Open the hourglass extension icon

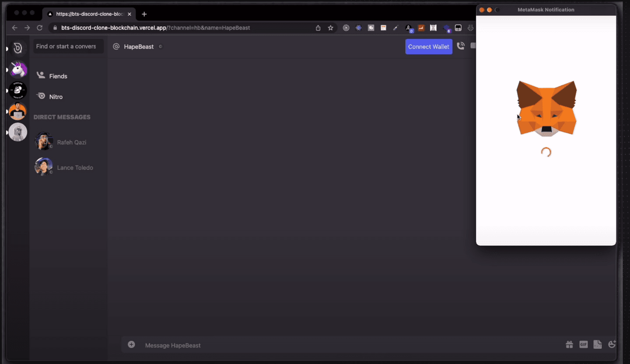434,28
